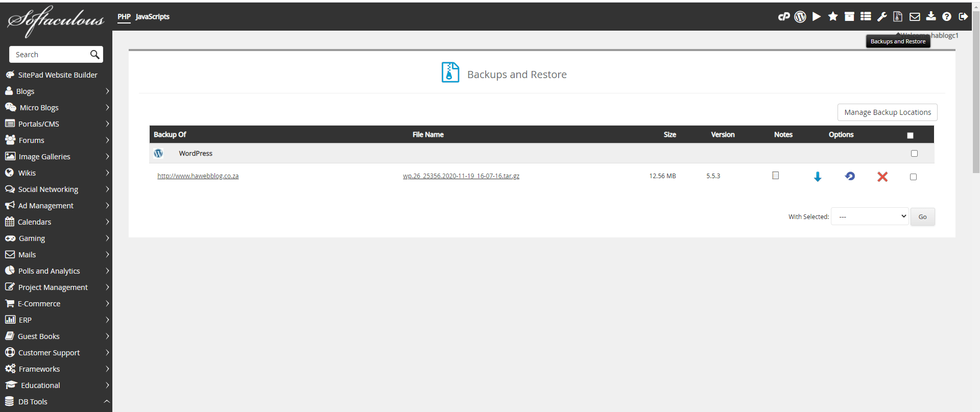980x412 pixels.
Task: Click the star ratings icon
Action: point(833,17)
